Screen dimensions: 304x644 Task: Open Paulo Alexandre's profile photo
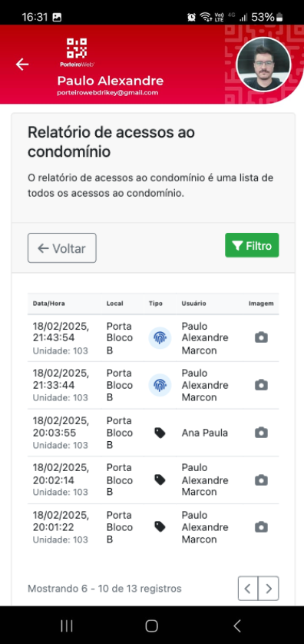click(263, 64)
